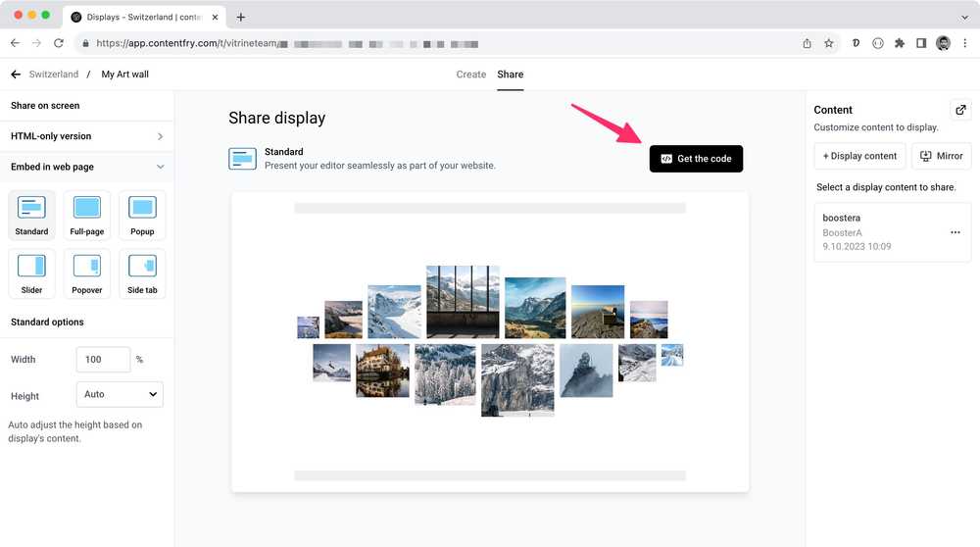Click the browser address bar URL
Viewport: 980px width, 547px height.
pyautogui.click(x=287, y=44)
